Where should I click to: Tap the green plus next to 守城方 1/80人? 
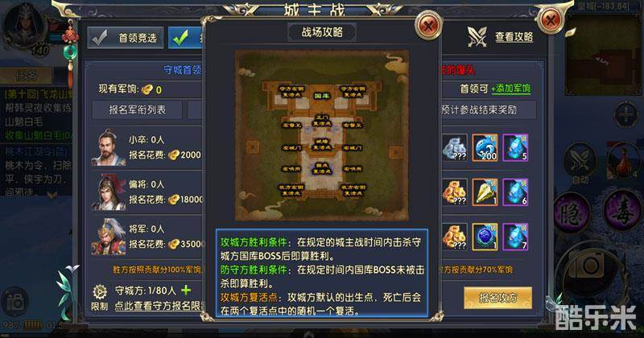pyautogui.click(x=186, y=291)
